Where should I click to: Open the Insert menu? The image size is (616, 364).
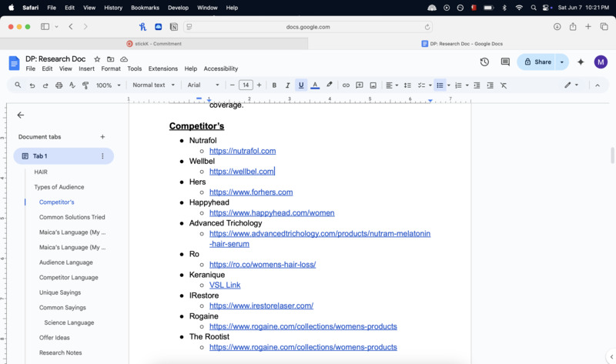(86, 68)
